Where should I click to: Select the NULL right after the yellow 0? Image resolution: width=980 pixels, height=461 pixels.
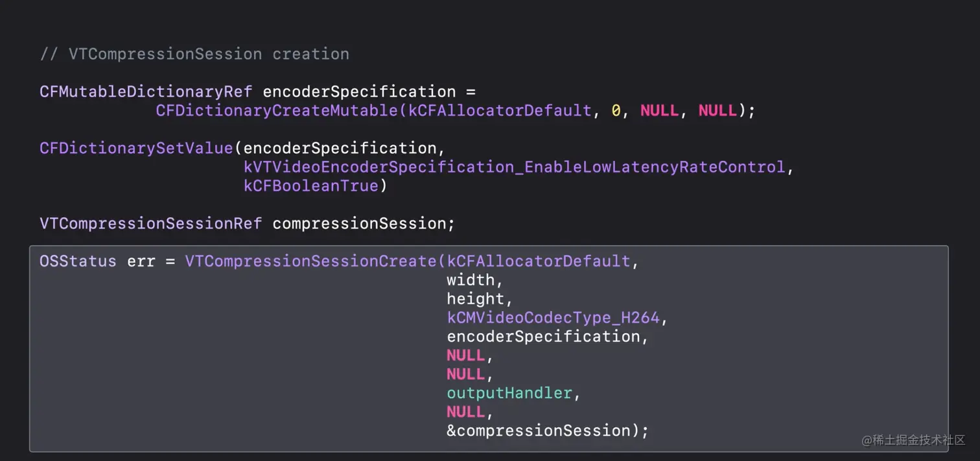coord(659,111)
